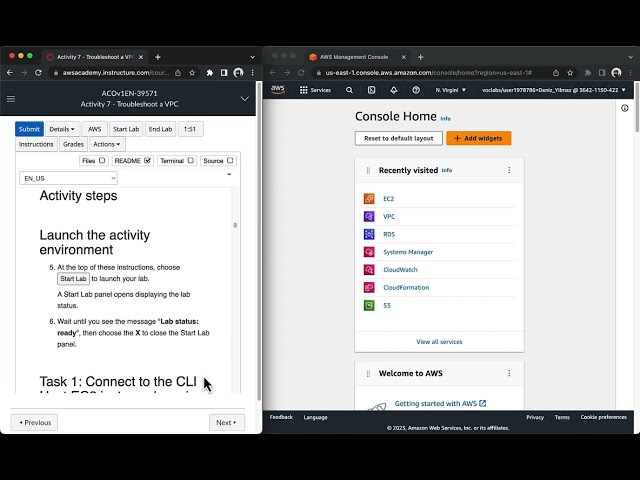The image size is (640, 480).
Task: Open the info panel icon at right
Action: (624, 108)
